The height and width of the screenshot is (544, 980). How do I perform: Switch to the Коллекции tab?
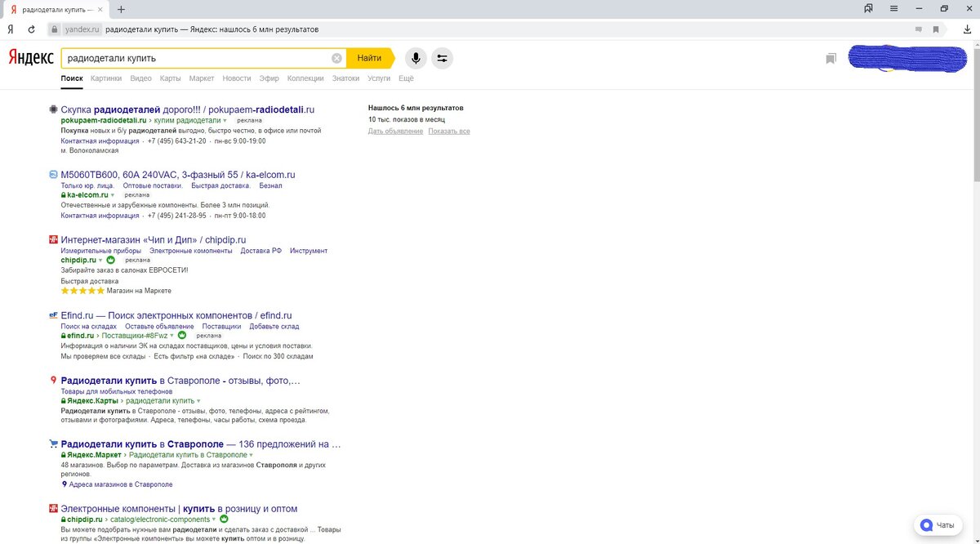(305, 78)
